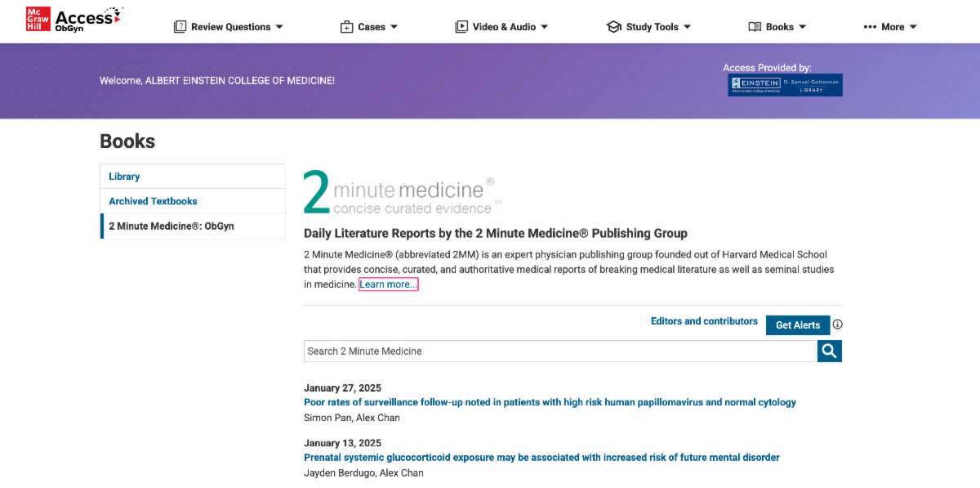The height and width of the screenshot is (488, 980).
Task: Open the More menu dropdown
Action: (890, 27)
